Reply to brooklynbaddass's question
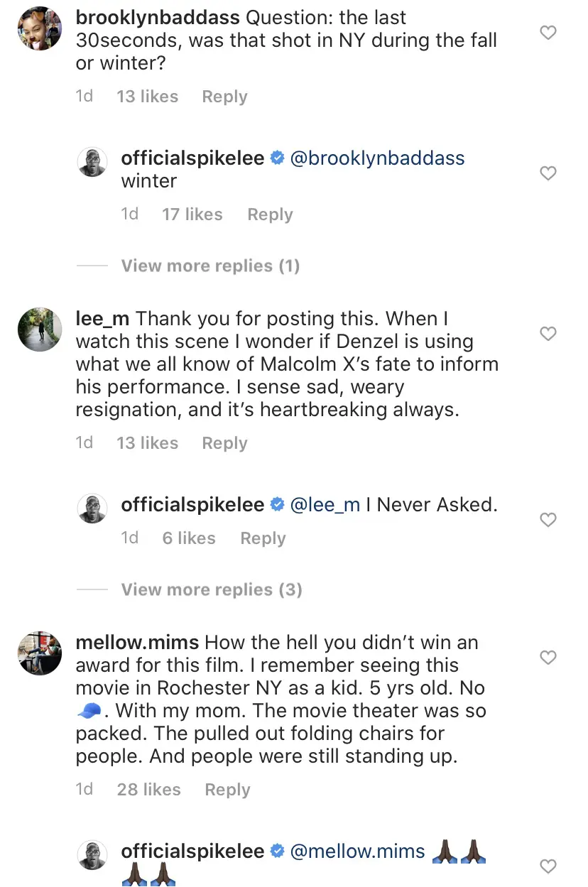The image size is (588, 887). [224, 97]
